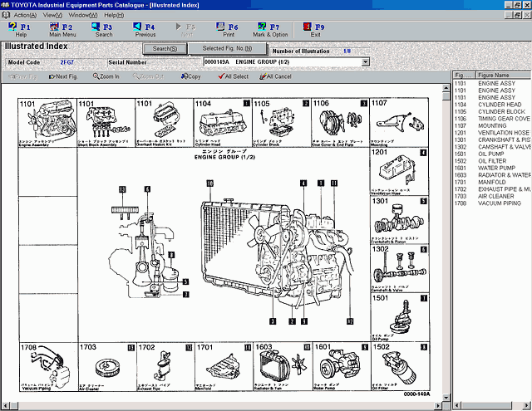This screenshot has width=532, height=411.
Task: Select thumbnail 1501 Oil Pump
Action: pos(400,317)
